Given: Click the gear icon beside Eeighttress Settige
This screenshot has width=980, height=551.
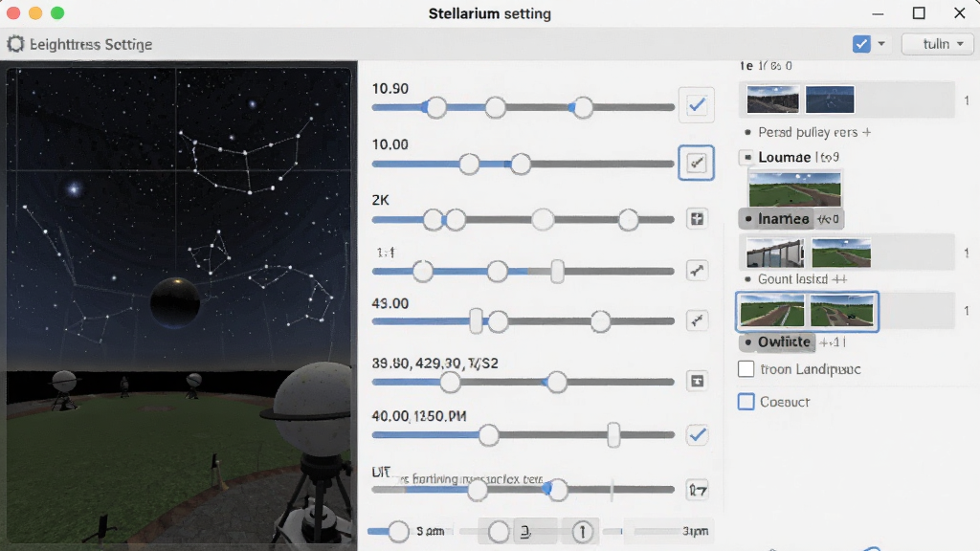Looking at the screenshot, I should pyautogui.click(x=15, y=44).
